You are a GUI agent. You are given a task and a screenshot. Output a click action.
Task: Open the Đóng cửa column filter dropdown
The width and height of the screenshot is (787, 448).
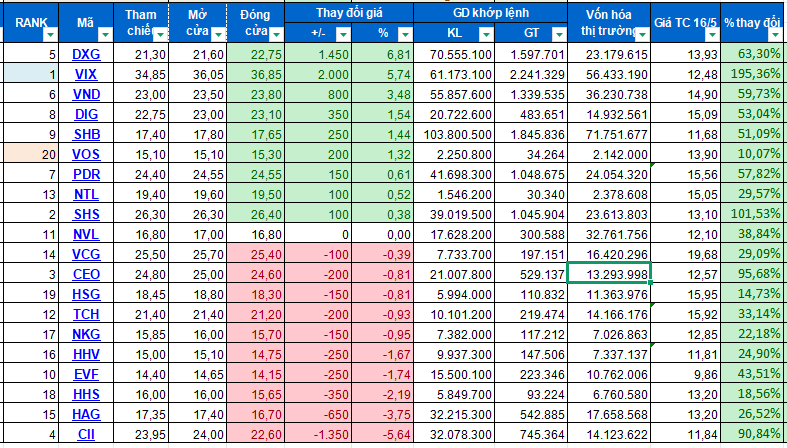tap(277, 35)
